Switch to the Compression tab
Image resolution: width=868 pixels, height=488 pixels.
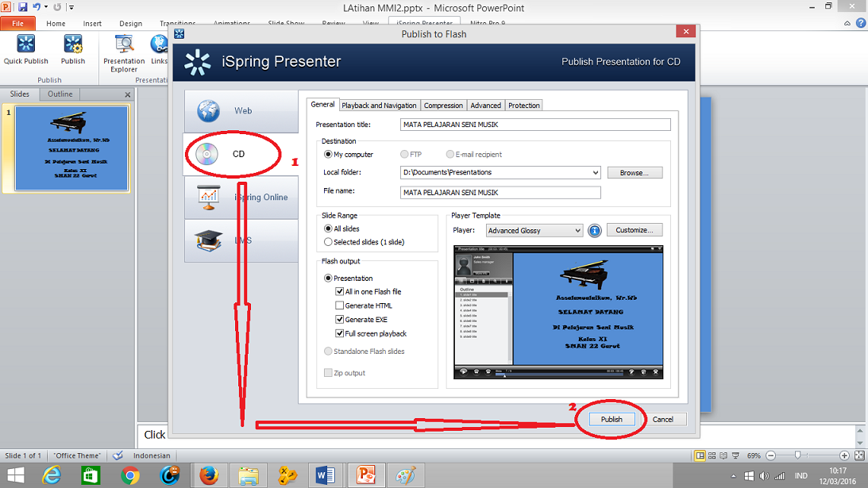point(442,105)
